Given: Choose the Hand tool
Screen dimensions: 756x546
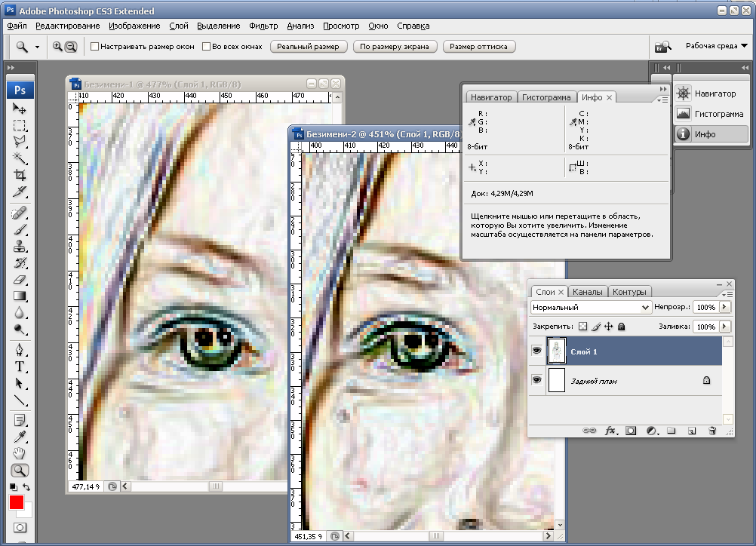Looking at the screenshot, I should 20,453.
